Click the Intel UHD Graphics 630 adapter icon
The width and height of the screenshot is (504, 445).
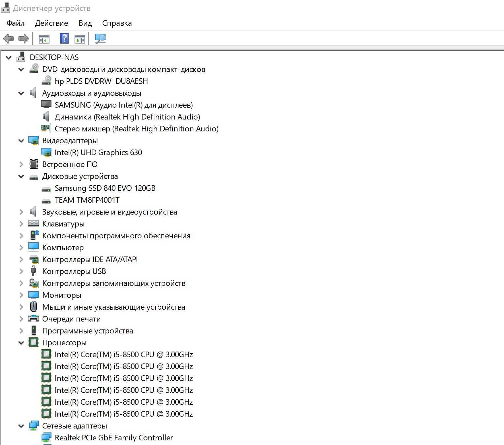[46, 153]
